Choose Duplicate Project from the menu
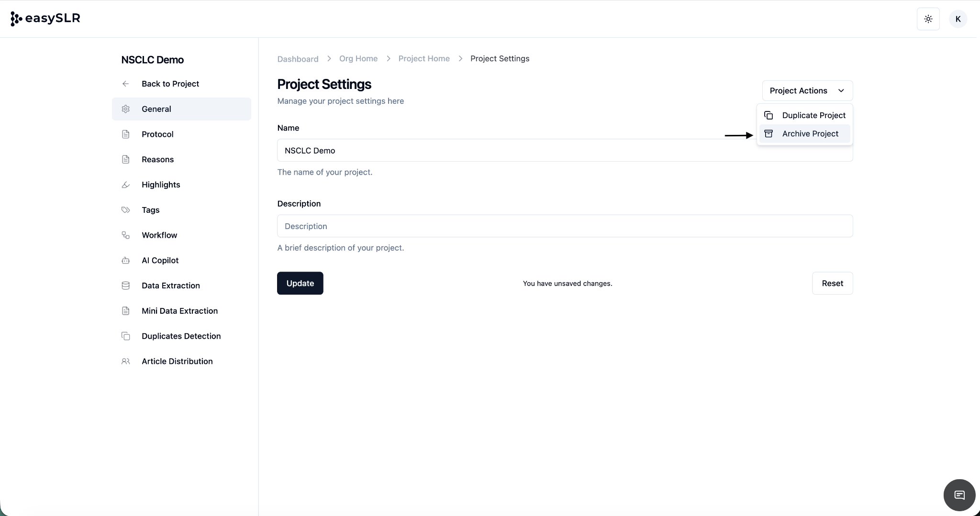Screen dimensions: 980x516 coord(813,115)
